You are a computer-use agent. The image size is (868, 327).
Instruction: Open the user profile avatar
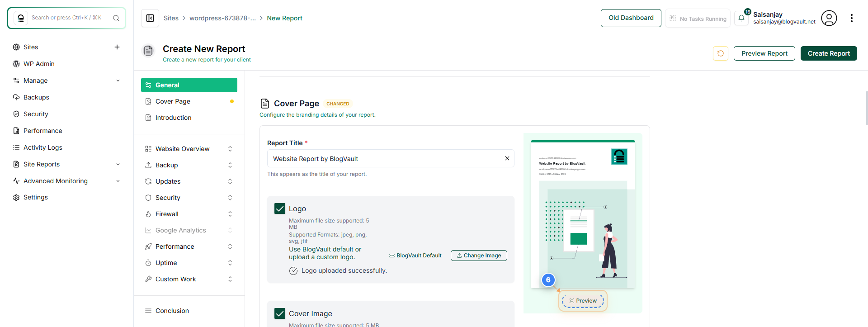[829, 18]
